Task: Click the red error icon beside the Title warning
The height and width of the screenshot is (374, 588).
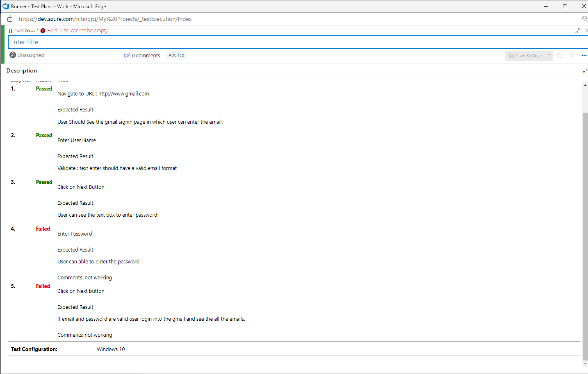Action: tap(43, 30)
